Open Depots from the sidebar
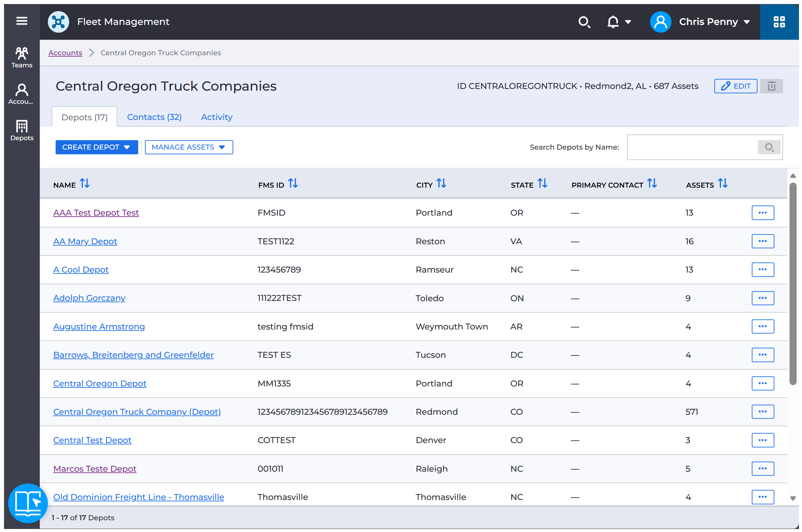The height and width of the screenshot is (532, 802). click(22, 131)
